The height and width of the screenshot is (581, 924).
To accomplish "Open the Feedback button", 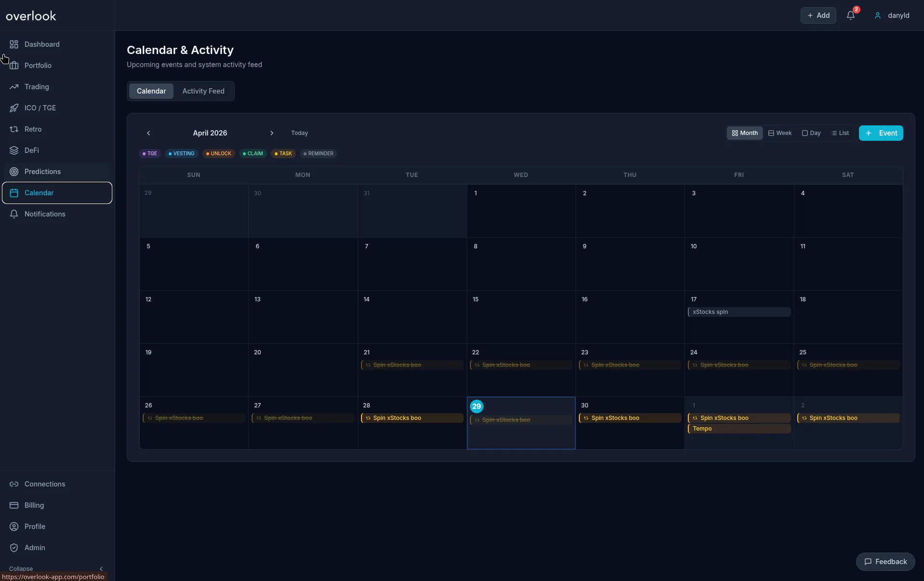I will click(885, 562).
